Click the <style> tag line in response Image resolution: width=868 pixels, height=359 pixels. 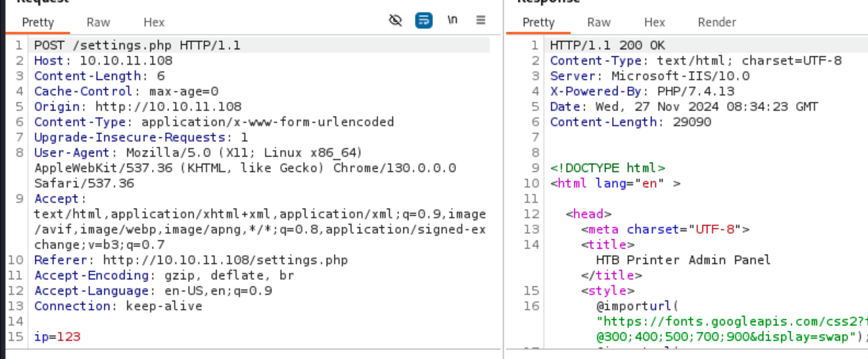608,290
